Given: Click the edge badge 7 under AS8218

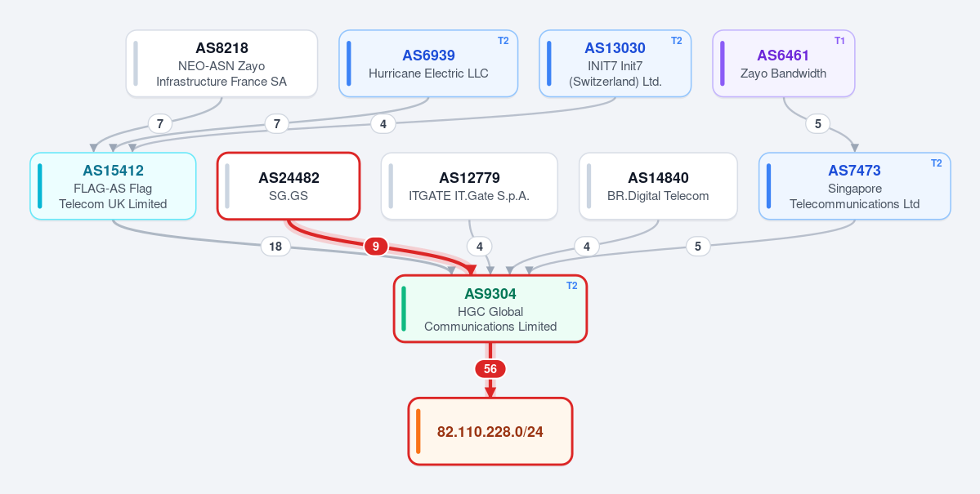Looking at the screenshot, I should click(x=160, y=123).
